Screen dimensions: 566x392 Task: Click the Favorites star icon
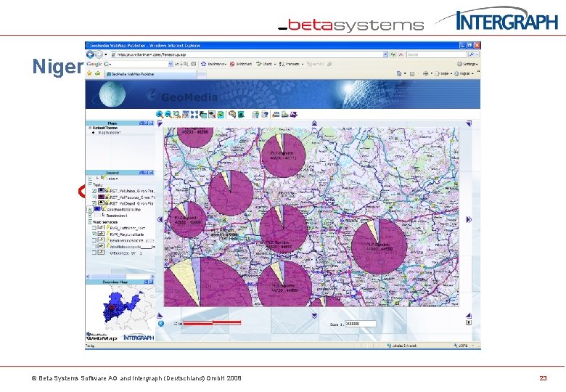click(89, 73)
